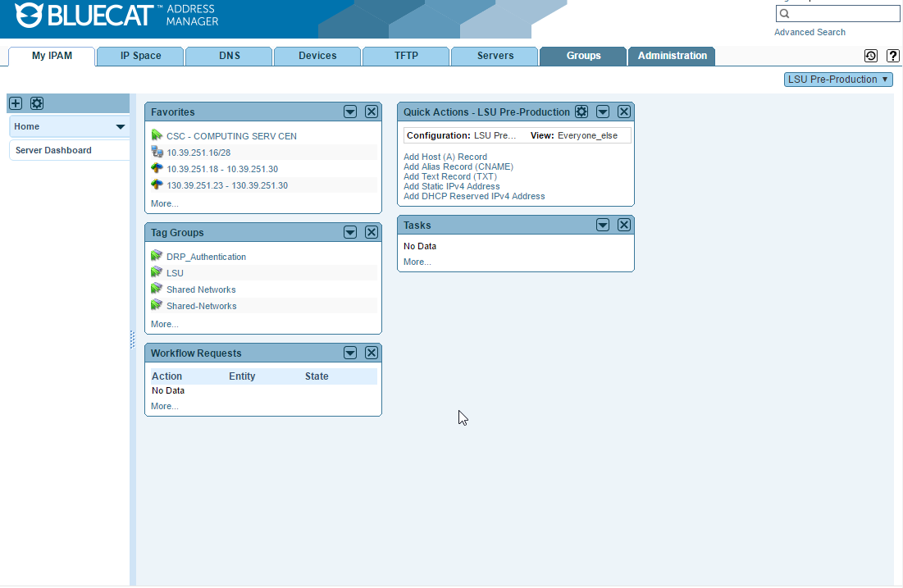Screen dimensions: 903x588
Task: Open the 10.39.251.16/28 favorite link
Action: (x=198, y=153)
